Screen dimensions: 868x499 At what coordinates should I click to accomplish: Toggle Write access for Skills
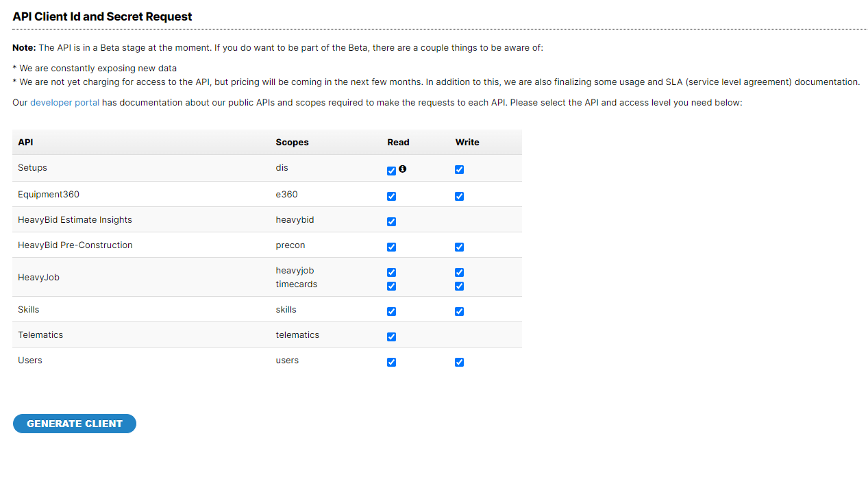point(459,311)
